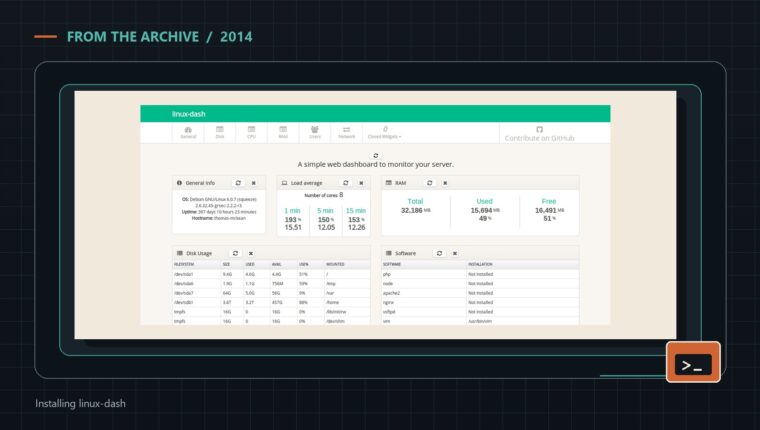Refresh the RAM widget
Image resolution: width=760 pixels, height=430 pixels.
429,183
